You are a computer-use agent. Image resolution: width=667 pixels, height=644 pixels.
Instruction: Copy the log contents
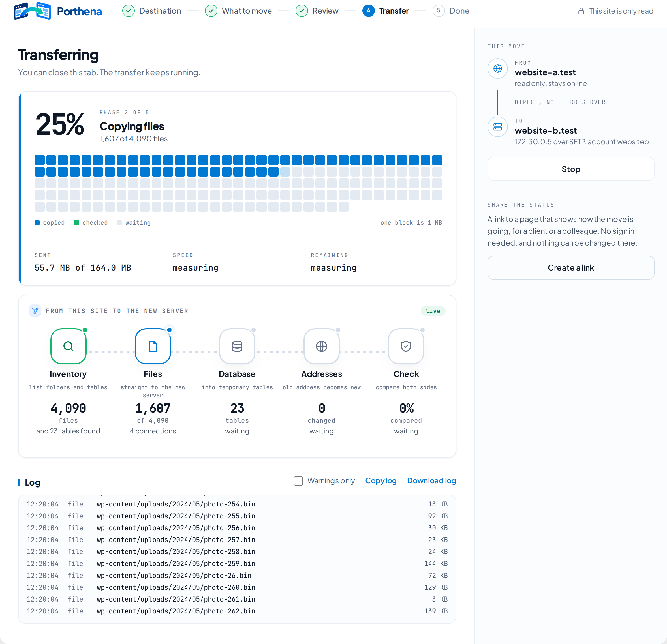click(x=381, y=481)
